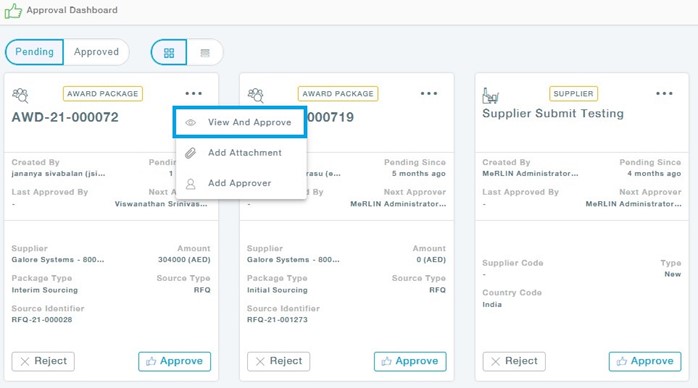
Task: Click supplier type value New
Action: [x=673, y=274]
